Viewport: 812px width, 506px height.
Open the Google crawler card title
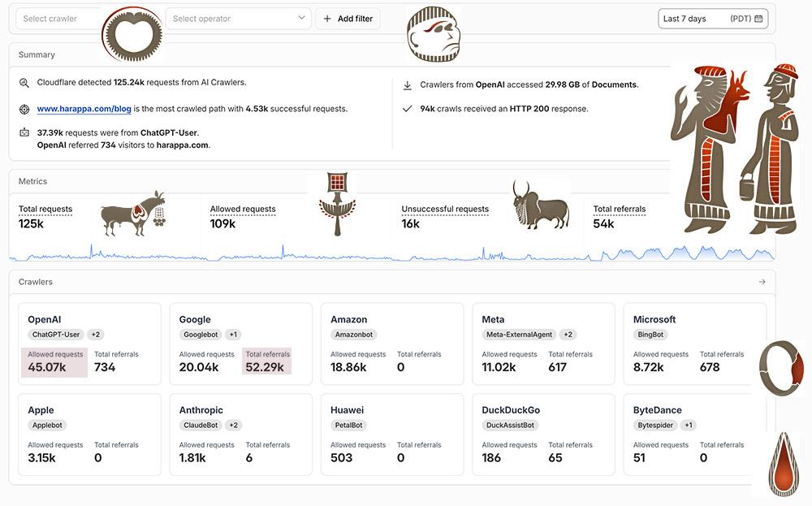(195, 319)
